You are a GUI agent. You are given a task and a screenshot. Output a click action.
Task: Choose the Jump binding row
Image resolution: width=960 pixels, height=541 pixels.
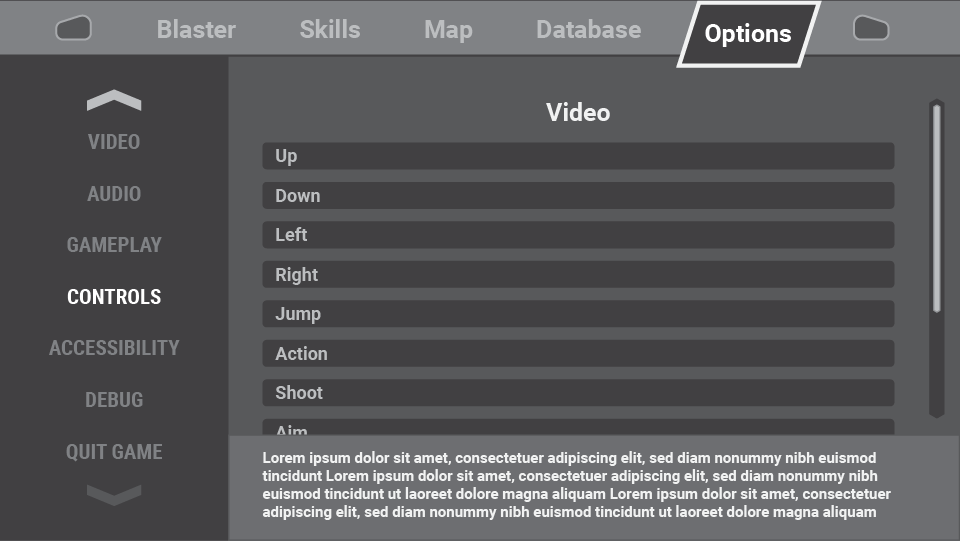click(x=578, y=314)
